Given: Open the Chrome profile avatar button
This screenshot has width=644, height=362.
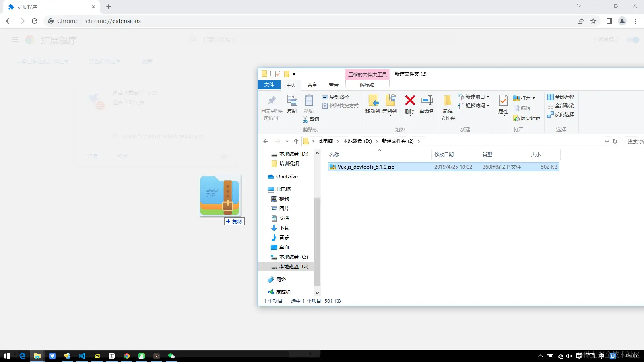Looking at the screenshot, I should [x=622, y=21].
